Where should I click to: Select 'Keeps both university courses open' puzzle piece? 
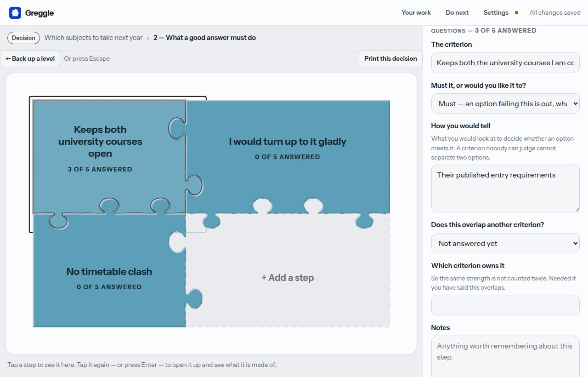coord(109,156)
